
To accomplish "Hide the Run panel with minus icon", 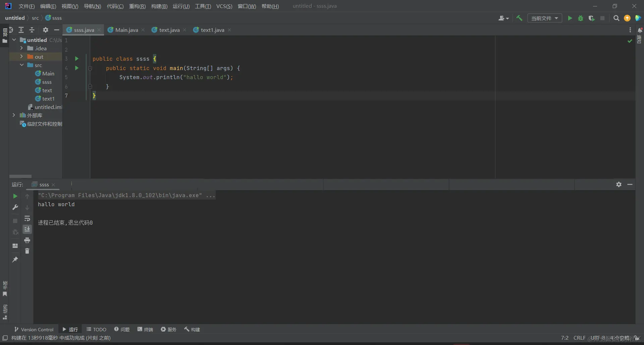I will (x=630, y=184).
